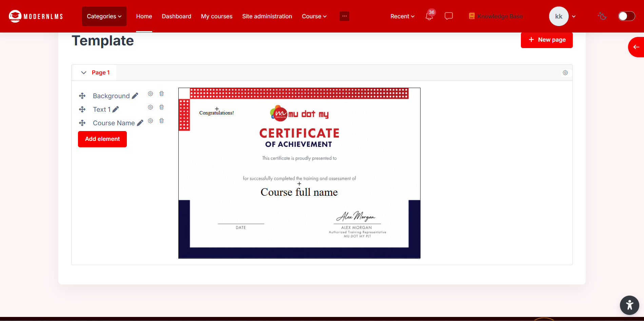Open the kk user avatar

(559, 16)
